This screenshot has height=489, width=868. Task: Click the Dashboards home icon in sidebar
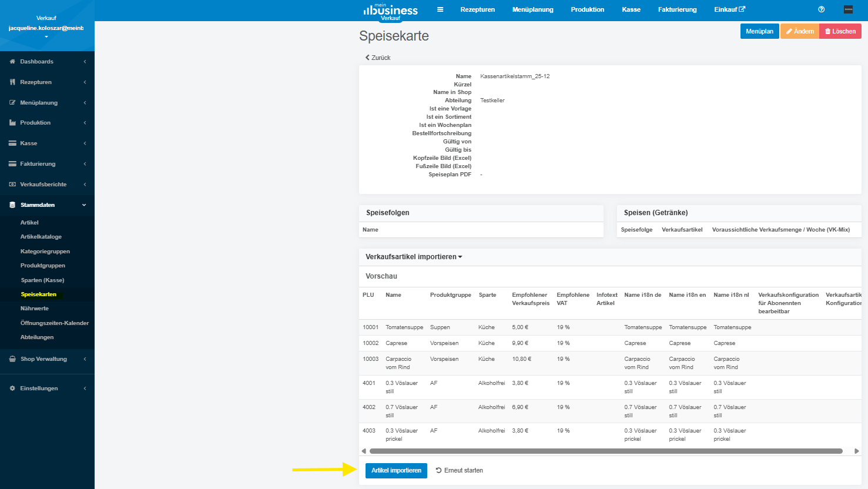tap(12, 62)
